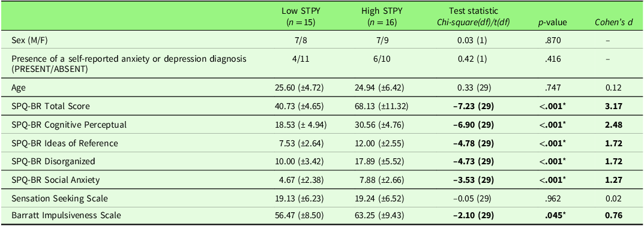Click the Sensation Seeking Scale row label
Image resolution: width=644 pixels, height=226 pixels.
coord(48,199)
